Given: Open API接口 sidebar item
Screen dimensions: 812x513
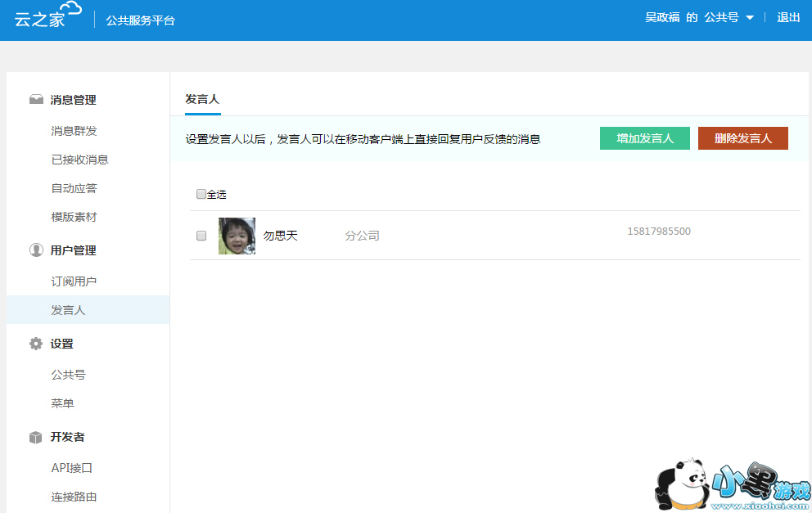Looking at the screenshot, I should (71, 468).
